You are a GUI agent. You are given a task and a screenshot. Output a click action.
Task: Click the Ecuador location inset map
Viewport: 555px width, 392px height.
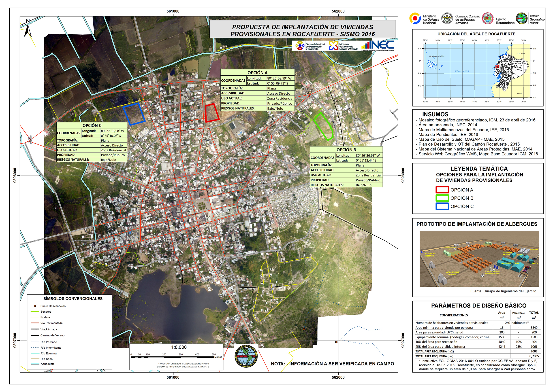click(x=477, y=70)
